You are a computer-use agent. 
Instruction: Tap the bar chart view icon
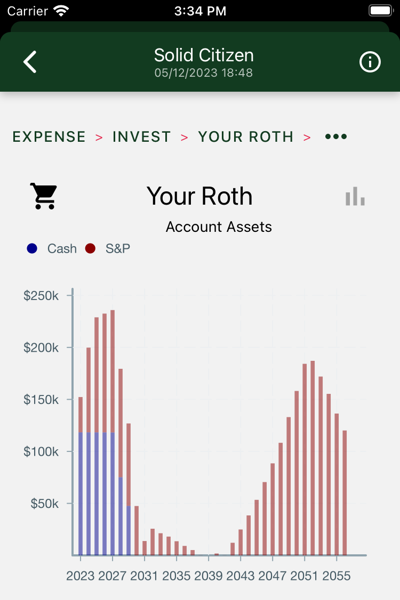pyautogui.click(x=355, y=196)
